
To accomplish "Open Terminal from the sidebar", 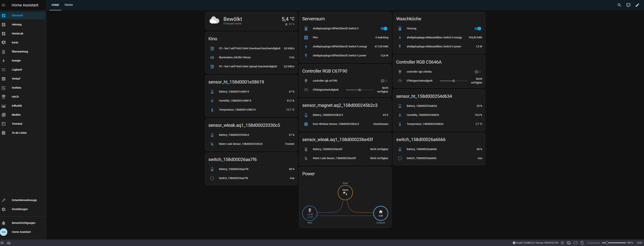I will pyautogui.click(x=17, y=124).
